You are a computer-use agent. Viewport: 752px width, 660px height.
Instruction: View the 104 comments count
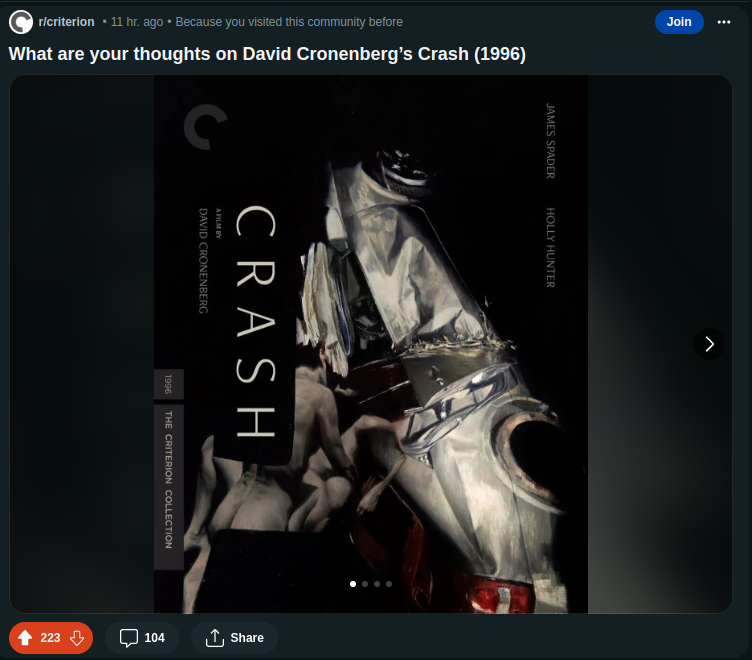(154, 638)
